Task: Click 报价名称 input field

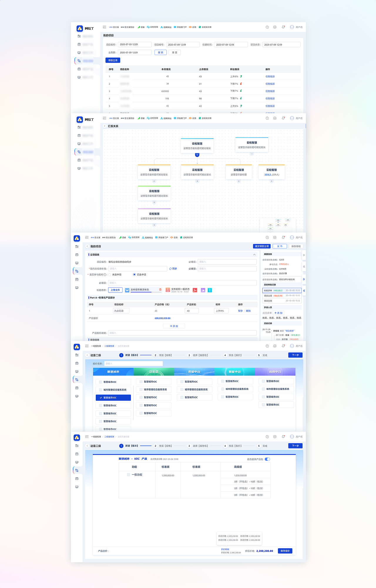Action: pyautogui.click(x=133, y=363)
